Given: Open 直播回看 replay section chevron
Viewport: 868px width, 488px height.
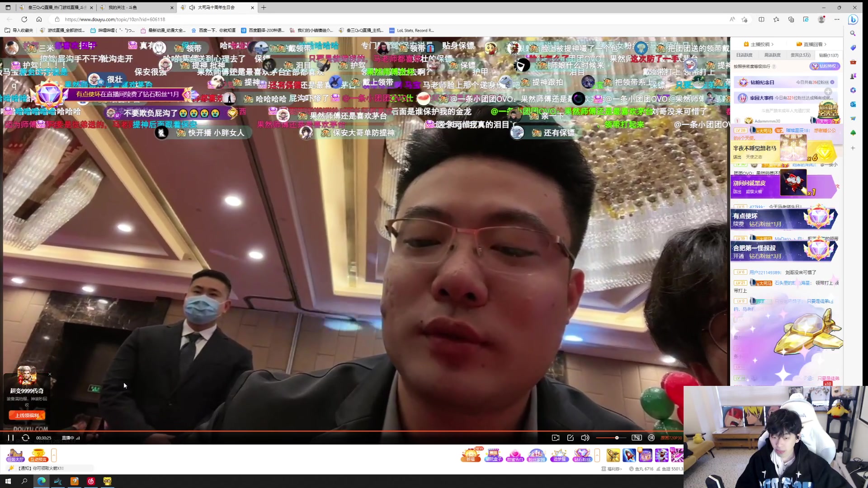Looking at the screenshot, I should click(x=826, y=44).
